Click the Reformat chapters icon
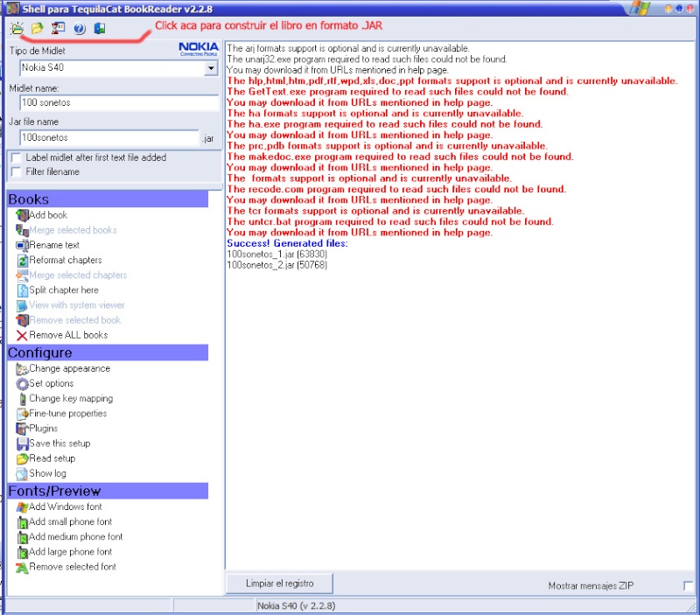 [x=22, y=261]
